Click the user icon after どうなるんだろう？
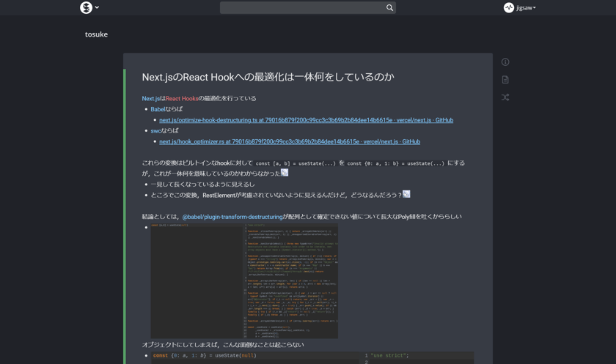 pyautogui.click(x=406, y=194)
